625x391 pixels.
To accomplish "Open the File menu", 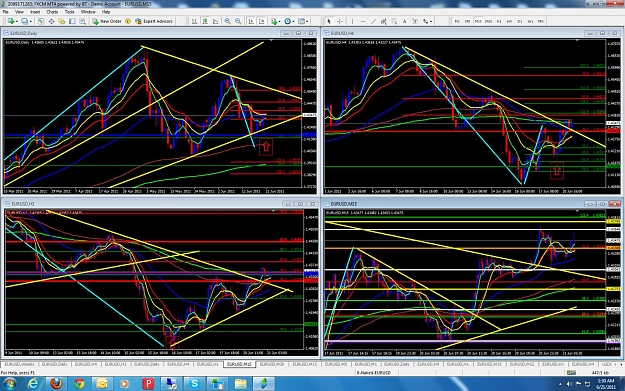I will click(6, 12).
